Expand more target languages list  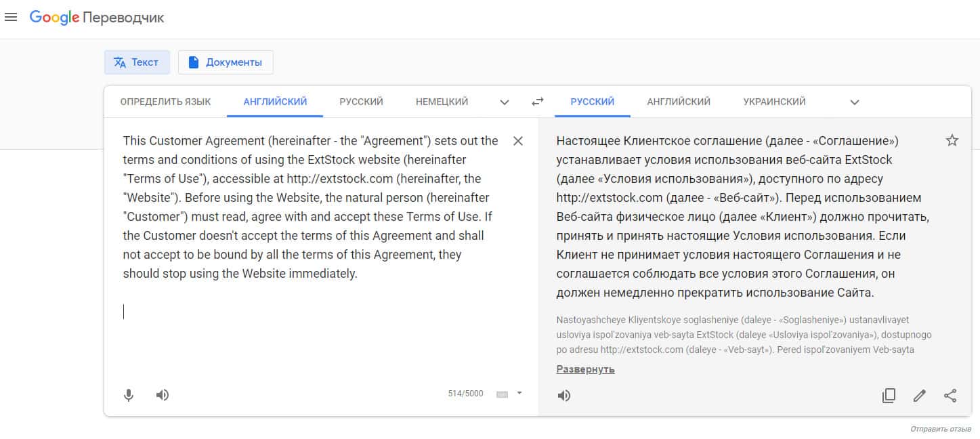pyautogui.click(x=854, y=102)
